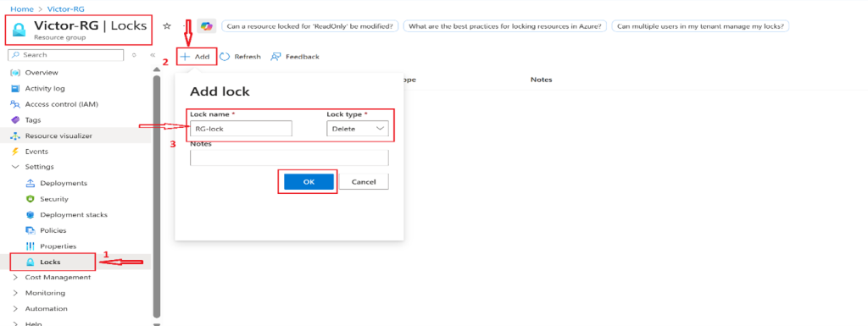Select Resource visualizer menu item
868x326 pixels.
tap(58, 135)
